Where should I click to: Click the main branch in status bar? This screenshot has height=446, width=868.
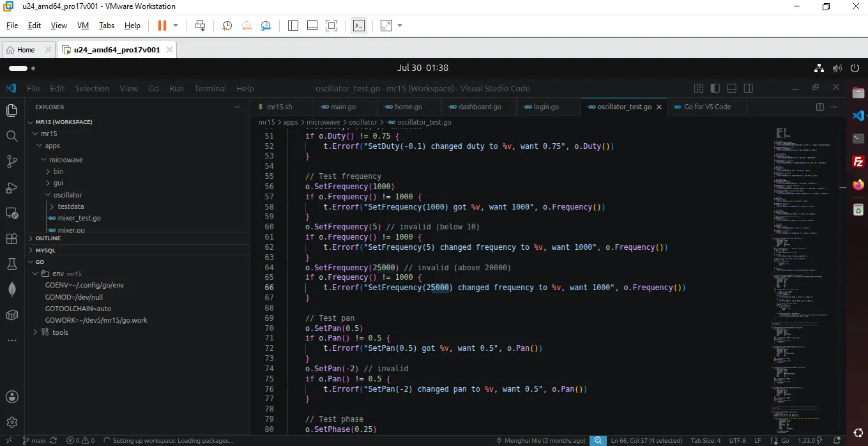(x=34, y=440)
